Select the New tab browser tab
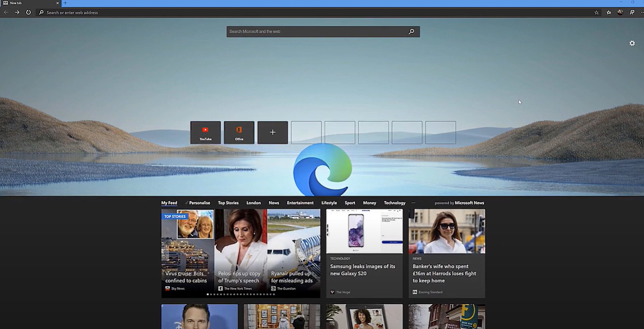The image size is (644, 329). 31,3
